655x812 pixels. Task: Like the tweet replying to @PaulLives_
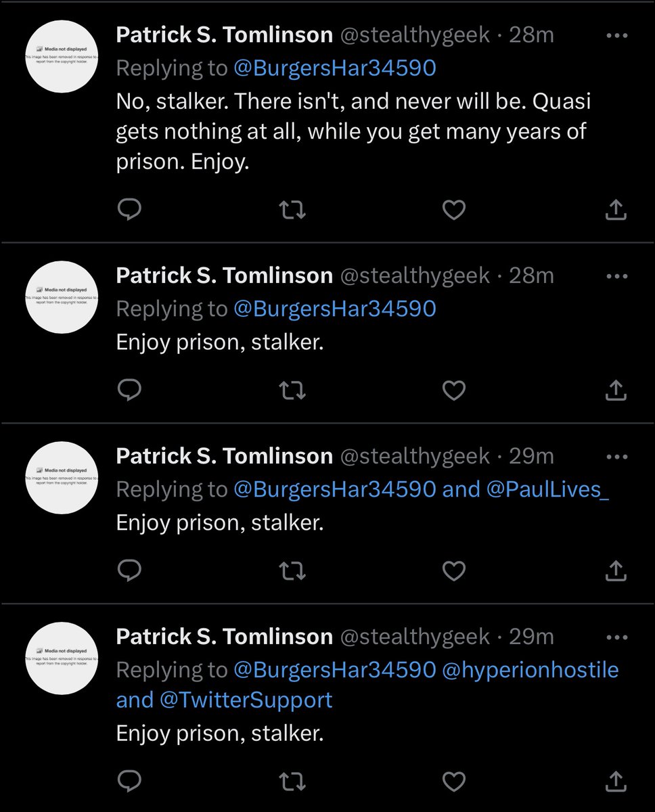click(x=453, y=571)
